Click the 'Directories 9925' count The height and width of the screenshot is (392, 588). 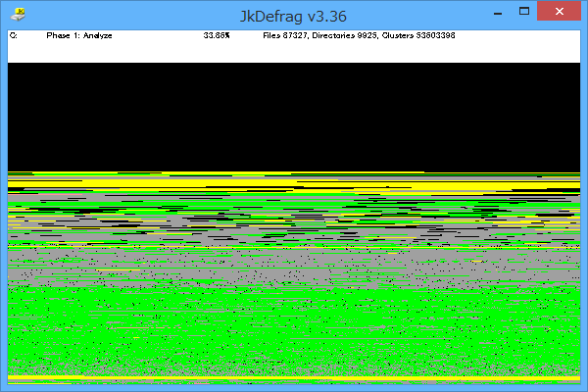tap(344, 35)
